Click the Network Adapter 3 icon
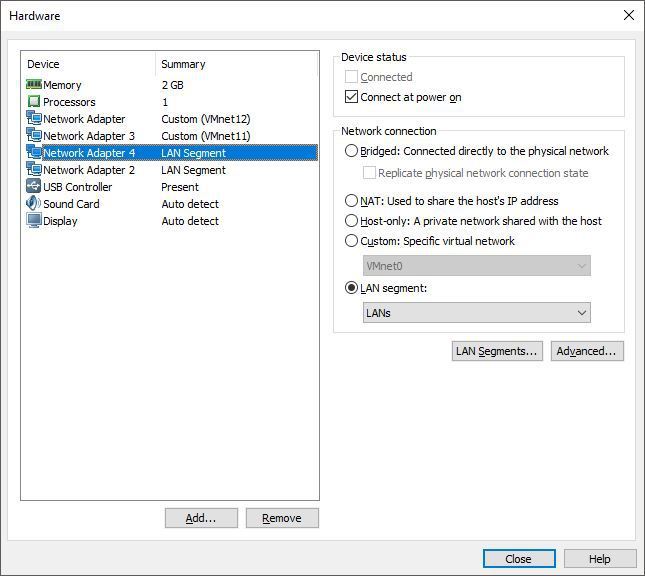Image resolution: width=645 pixels, height=576 pixels. tap(34, 135)
